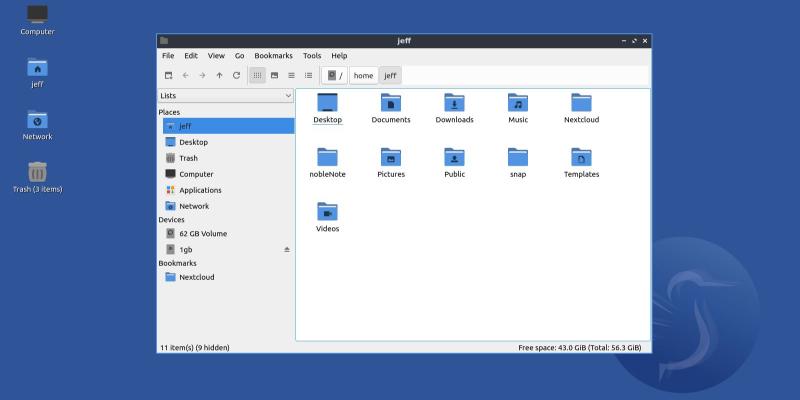Click the Places section header
Image resolution: width=800 pixels, height=400 pixels.
click(x=169, y=112)
